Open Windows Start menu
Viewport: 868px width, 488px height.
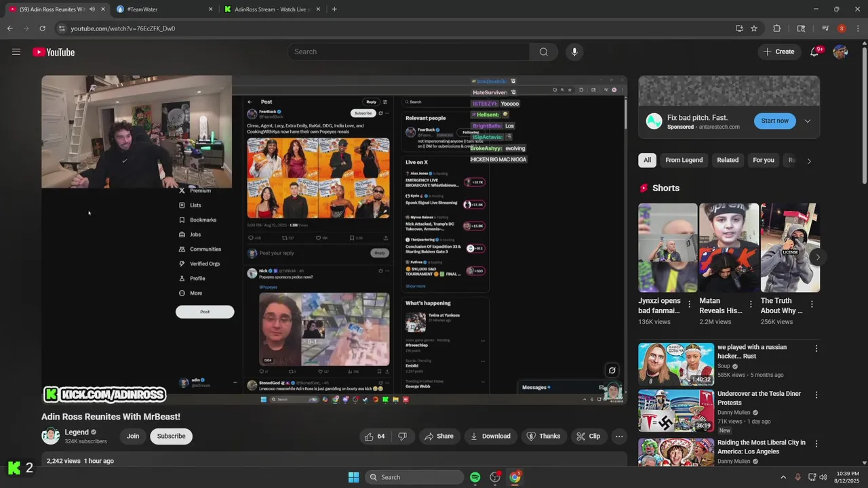(x=353, y=477)
